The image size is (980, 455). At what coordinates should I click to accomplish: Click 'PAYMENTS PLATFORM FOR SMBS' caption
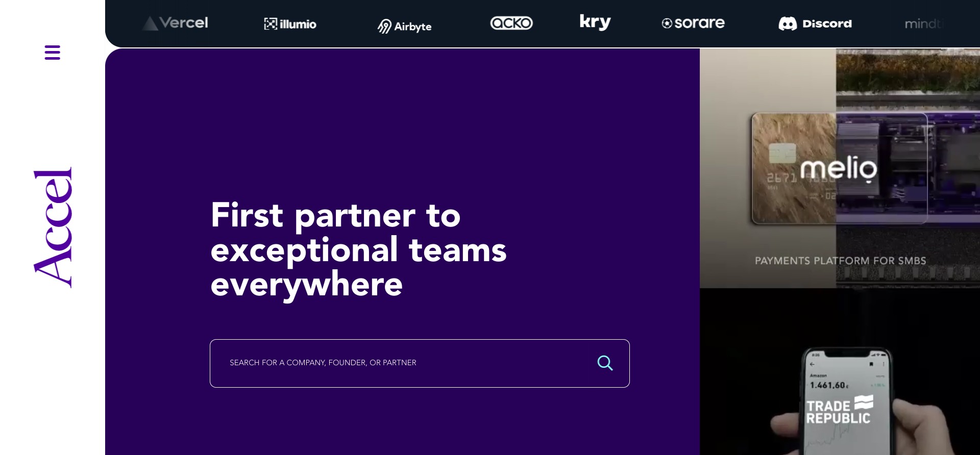pos(840,261)
